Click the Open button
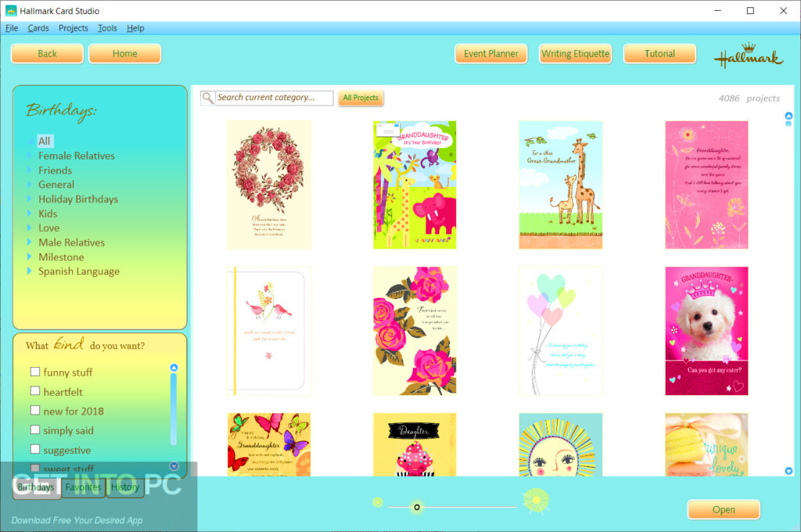Image resolution: width=801 pixels, height=532 pixels. tap(724, 509)
